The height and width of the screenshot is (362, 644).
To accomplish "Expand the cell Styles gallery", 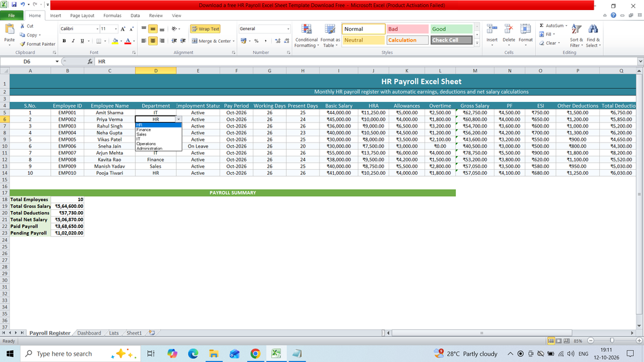I will pyautogui.click(x=477, y=42).
